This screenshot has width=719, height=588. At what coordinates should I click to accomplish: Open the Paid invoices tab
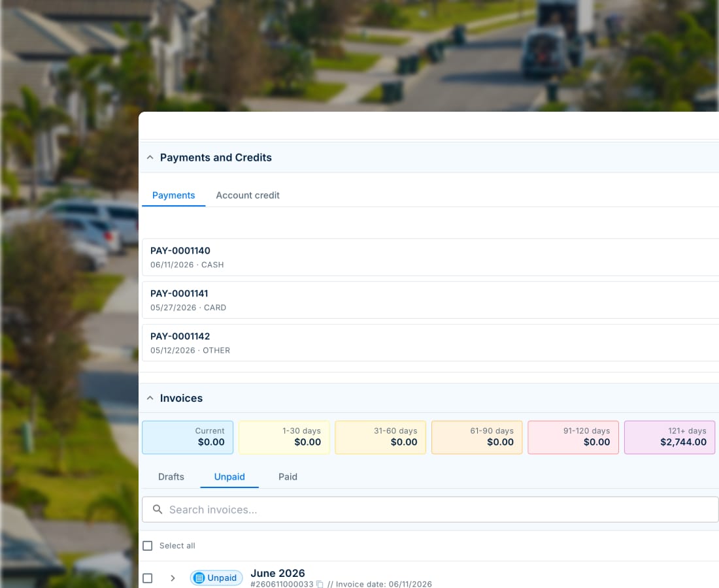point(288,477)
